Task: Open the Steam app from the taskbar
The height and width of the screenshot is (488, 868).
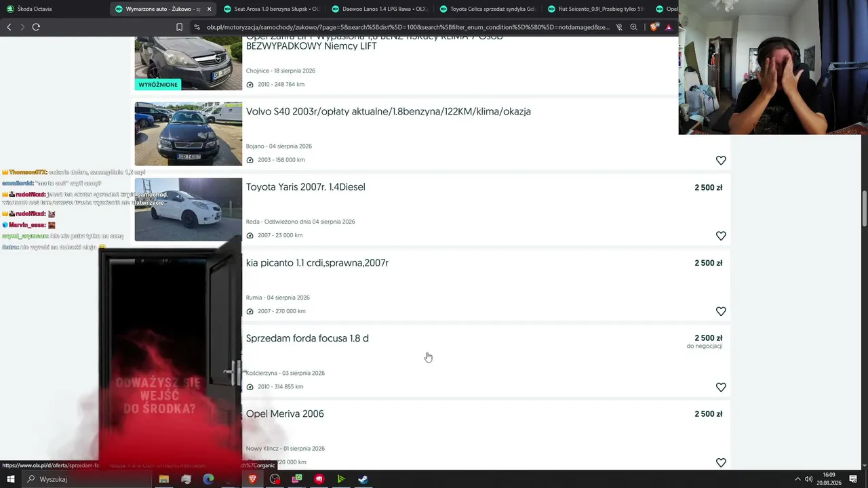Action: (x=363, y=479)
